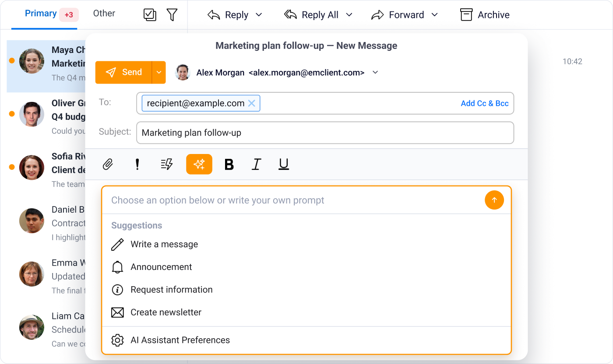
Task: Enable multi-select checkbox icon in list header
Action: pos(150,14)
